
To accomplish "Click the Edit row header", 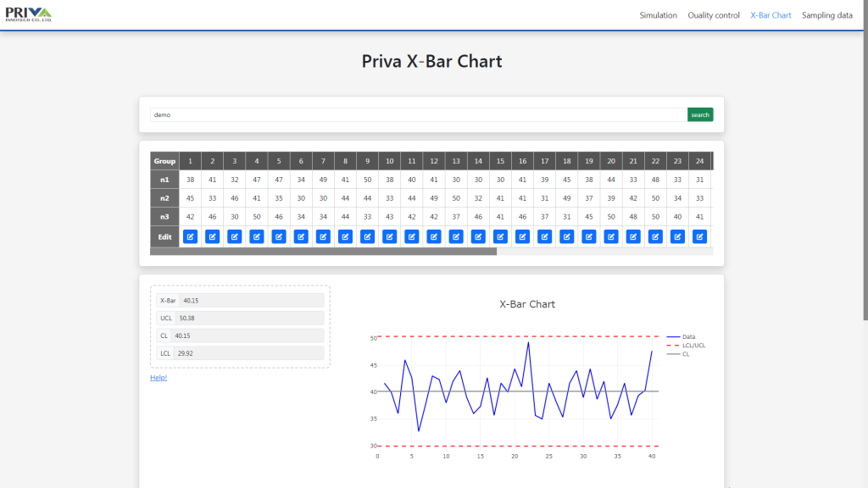I will tap(164, 237).
